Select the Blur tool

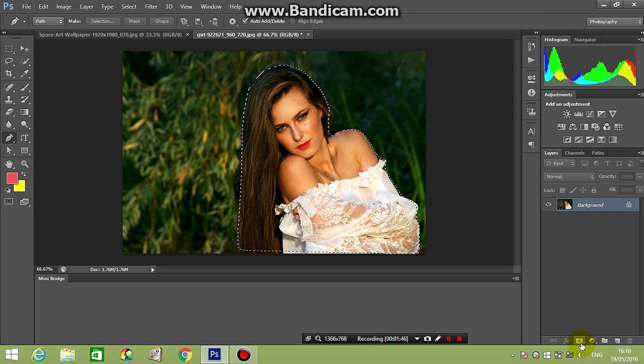coord(9,125)
